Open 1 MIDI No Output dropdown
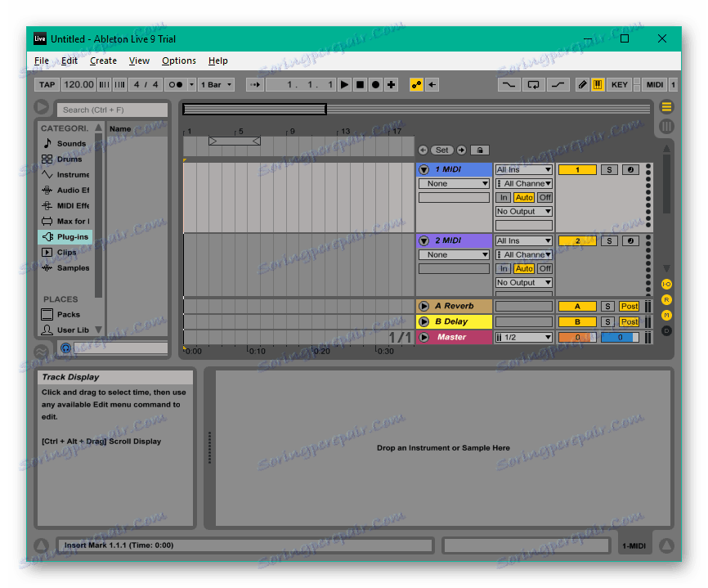Image resolution: width=708 pixels, height=588 pixels. coord(524,211)
